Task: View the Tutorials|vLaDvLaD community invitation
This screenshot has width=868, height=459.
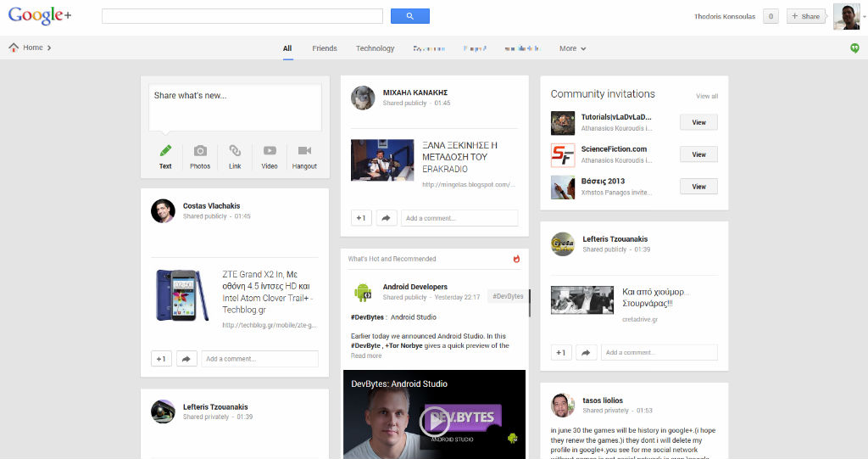Action: pyautogui.click(x=698, y=122)
